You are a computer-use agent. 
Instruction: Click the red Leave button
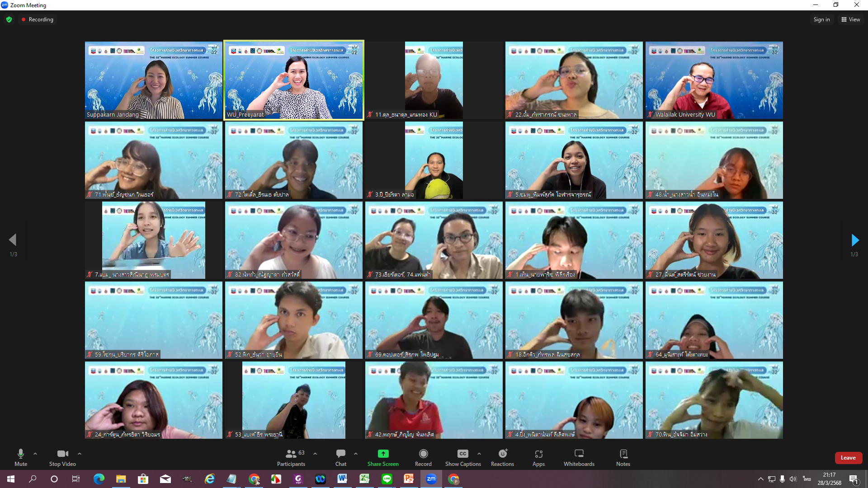tap(848, 458)
